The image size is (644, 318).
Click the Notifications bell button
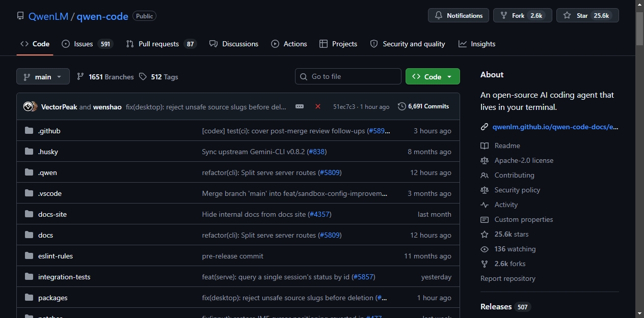459,16
